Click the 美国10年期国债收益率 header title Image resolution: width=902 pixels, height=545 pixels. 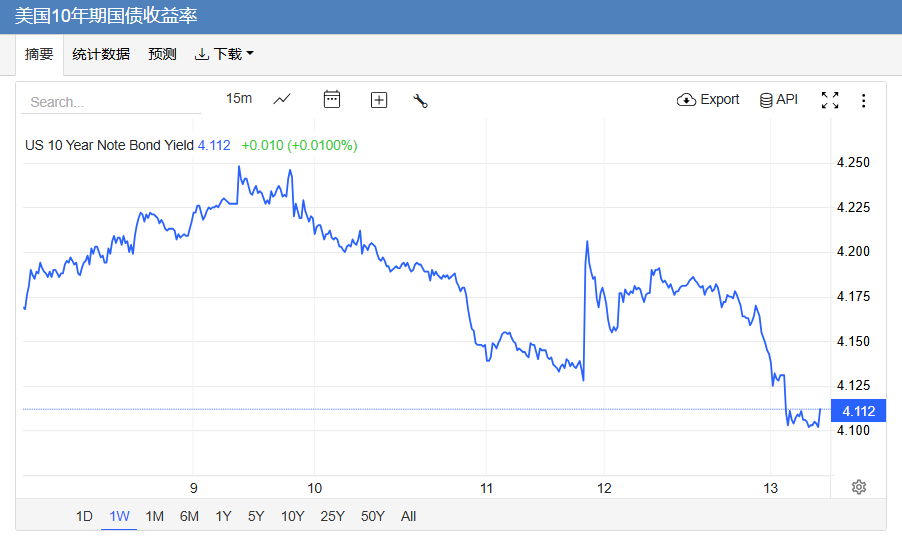[x=106, y=16]
